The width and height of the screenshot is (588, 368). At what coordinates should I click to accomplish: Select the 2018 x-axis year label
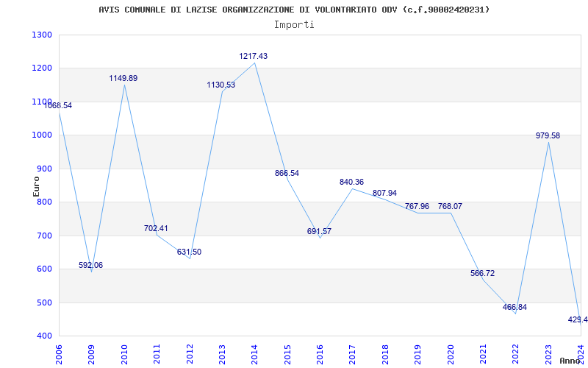coord(385,354)
